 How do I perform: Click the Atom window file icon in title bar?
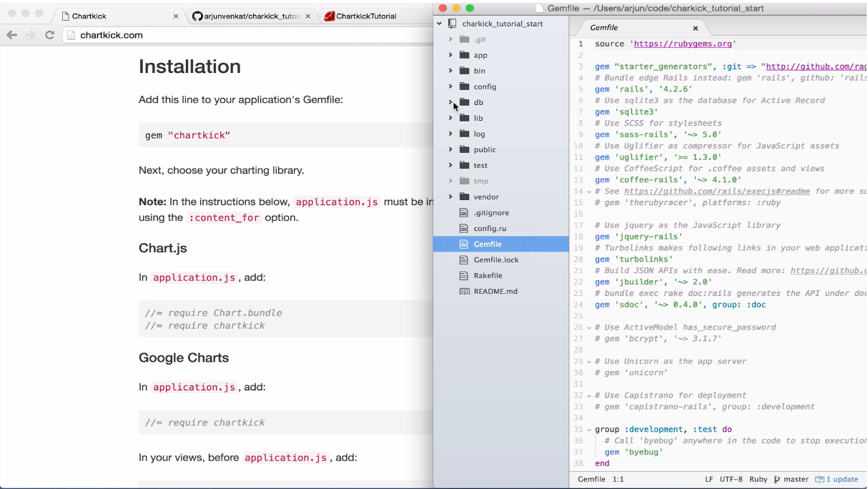tap(540, 9)
